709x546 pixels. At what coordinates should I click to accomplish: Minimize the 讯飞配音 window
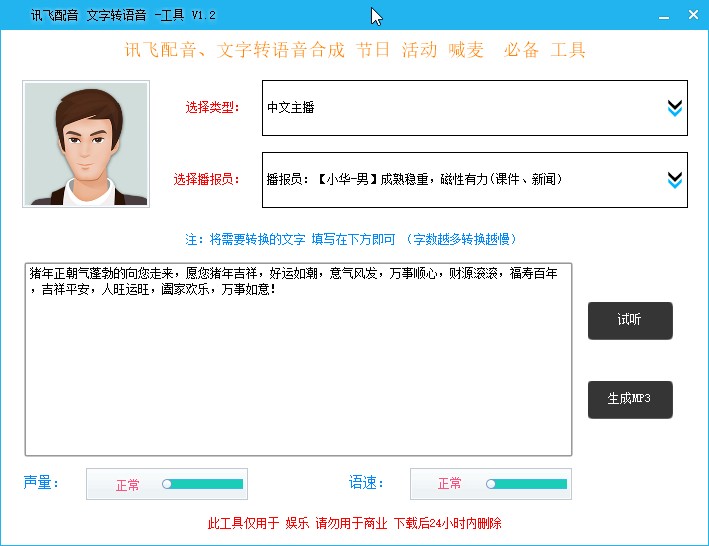664,16
